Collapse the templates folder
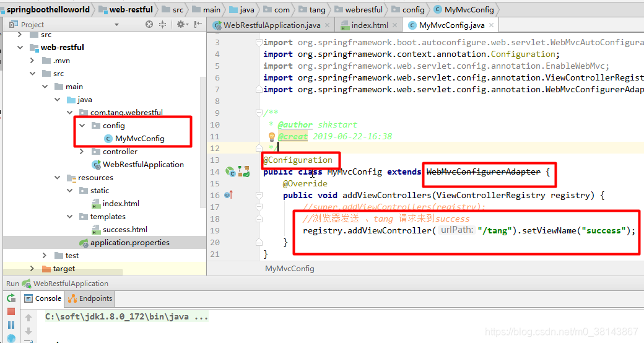 [x=69, y=217]
